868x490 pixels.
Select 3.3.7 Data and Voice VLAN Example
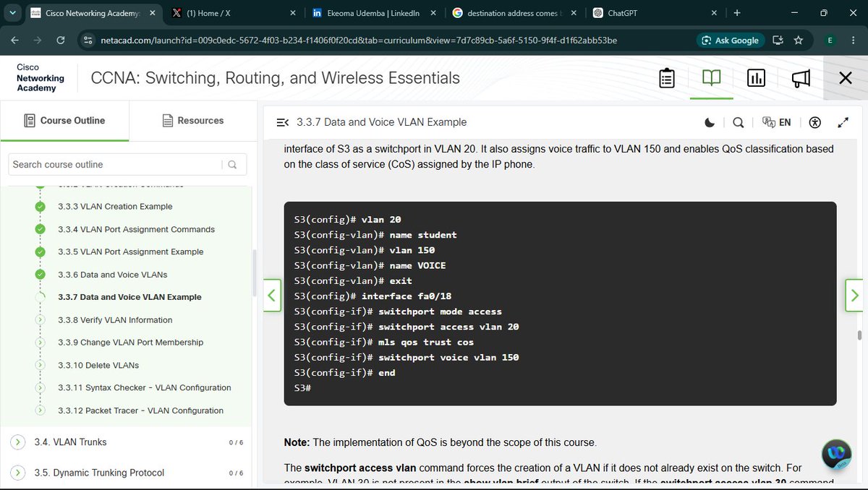pos(129,297)
